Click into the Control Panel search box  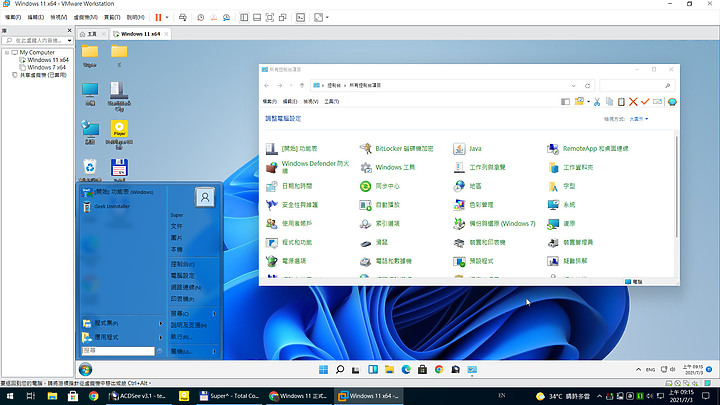click(637, 86)
